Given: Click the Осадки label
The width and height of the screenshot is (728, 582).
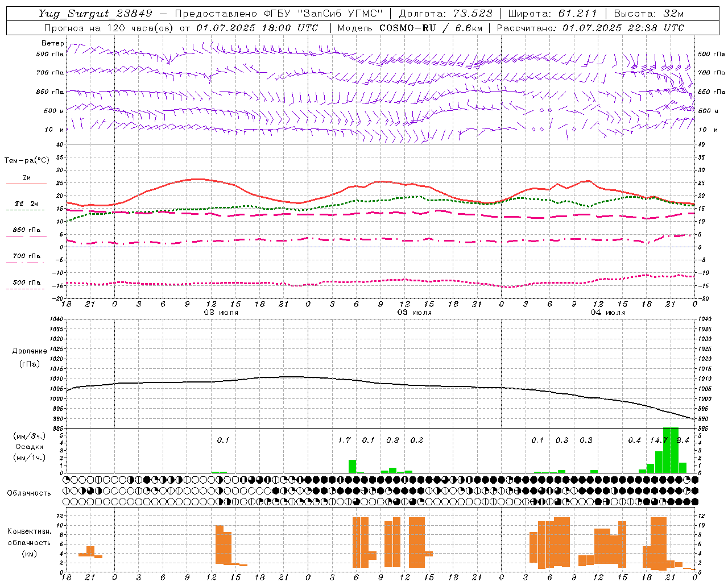Looking at the screenshot, I should [30, 447].
